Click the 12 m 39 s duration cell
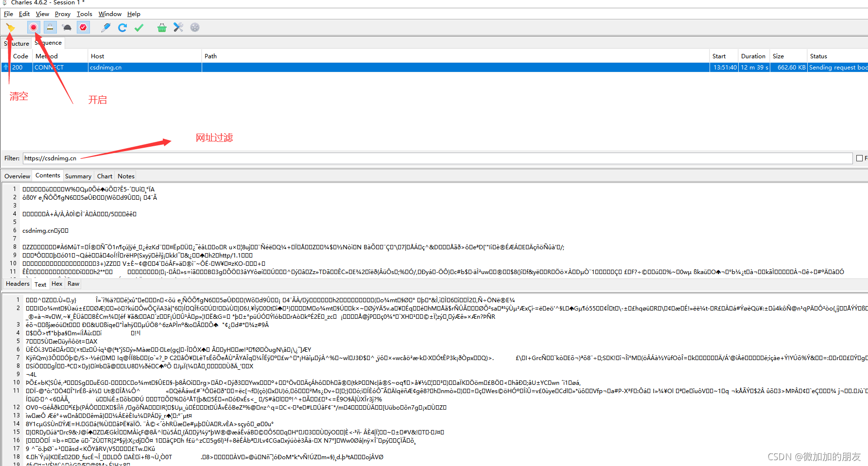The height and width of the screenshot is (466, 868). click(x=754, y=68)
